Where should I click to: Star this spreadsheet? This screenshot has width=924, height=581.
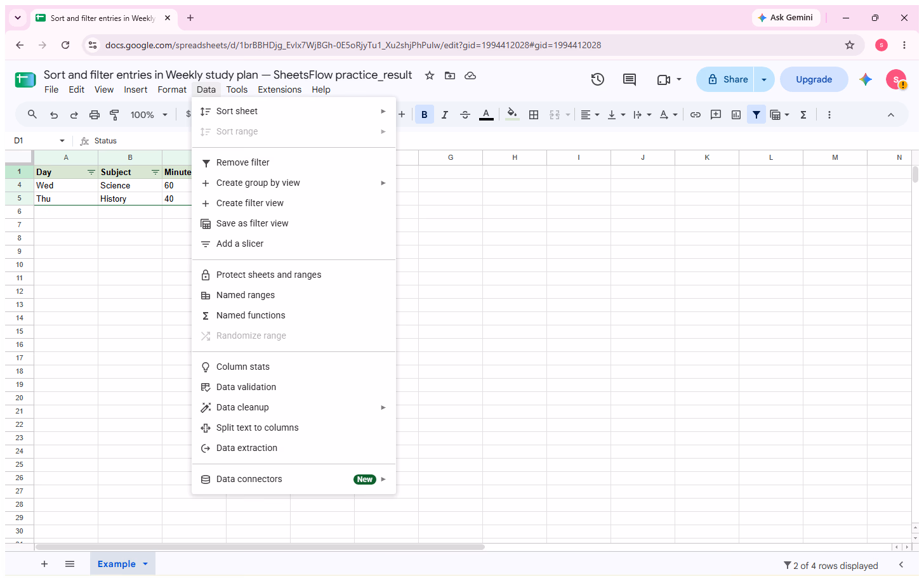(x=430, y=75)
